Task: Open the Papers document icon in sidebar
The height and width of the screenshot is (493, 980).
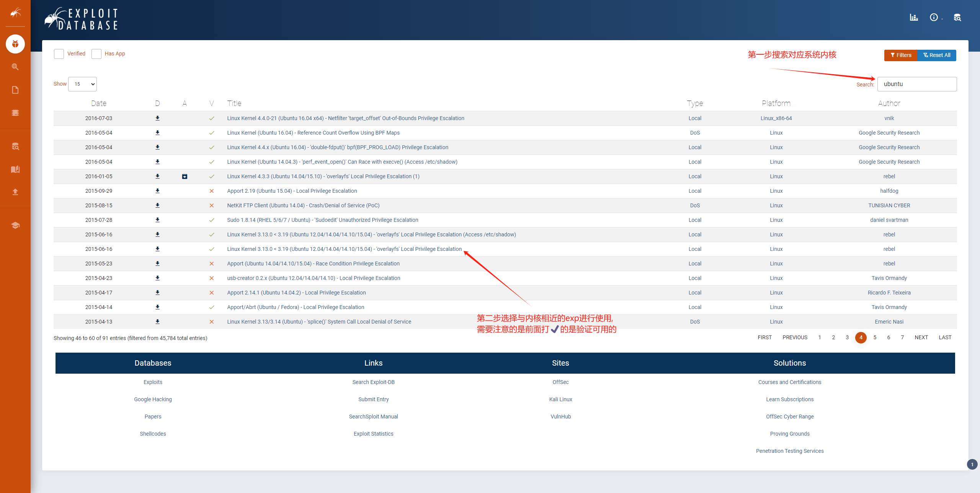Action: [15, 90]
